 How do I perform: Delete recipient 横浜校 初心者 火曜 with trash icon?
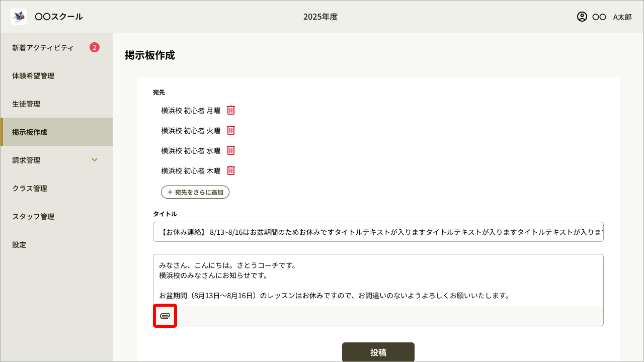(230, 130)
